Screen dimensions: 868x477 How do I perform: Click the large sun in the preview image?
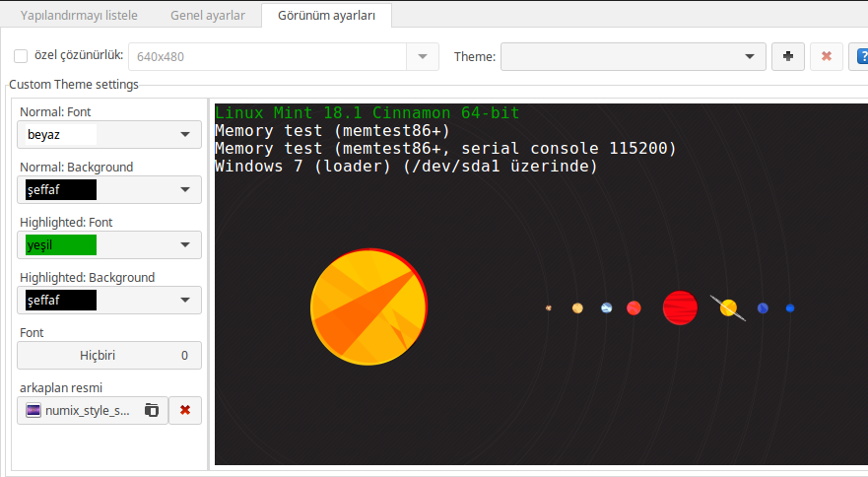tap(368, 307)
